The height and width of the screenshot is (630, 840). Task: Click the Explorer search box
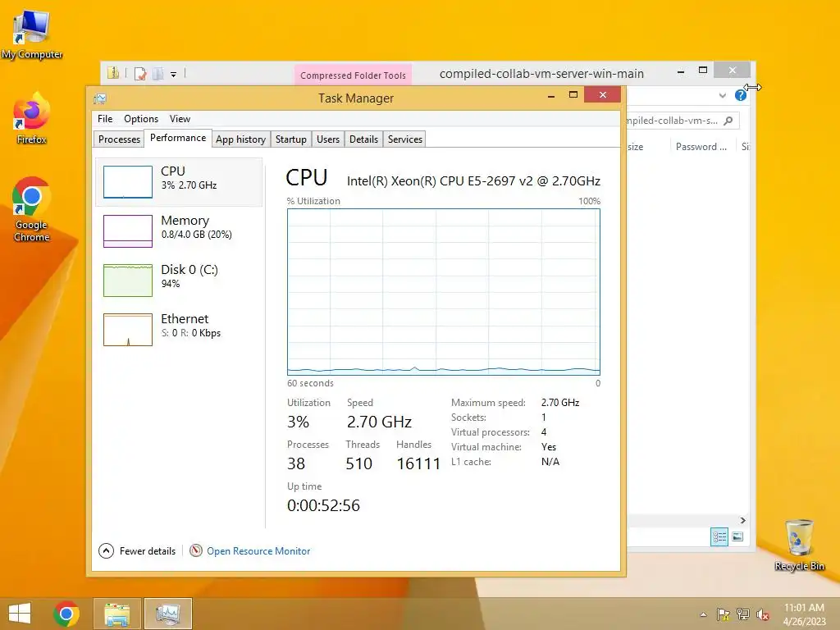click(682, 121)
